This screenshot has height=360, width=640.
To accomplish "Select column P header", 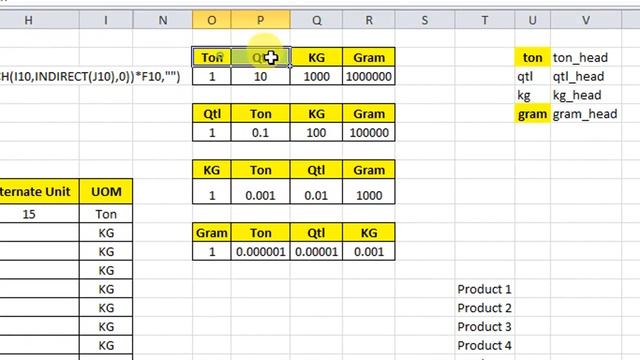I will tap(260, 20).
